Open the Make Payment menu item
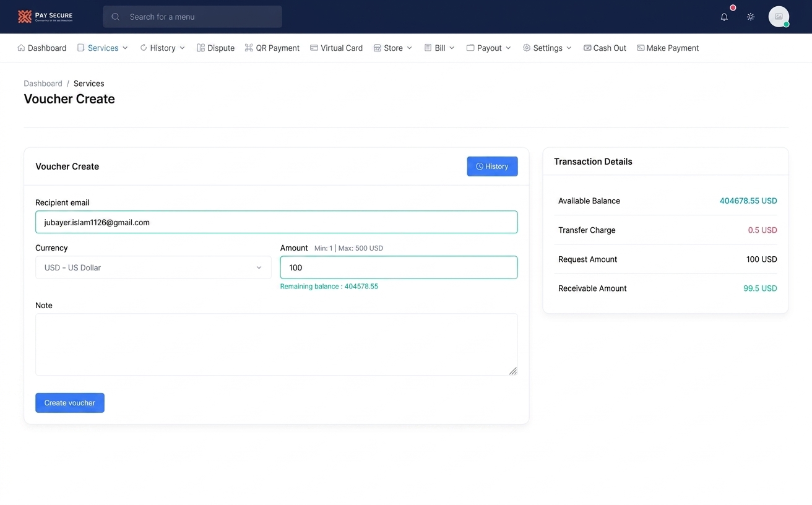The width and height of the screenshot is (812, 505). pyautogui.click(x=668, y=48)
